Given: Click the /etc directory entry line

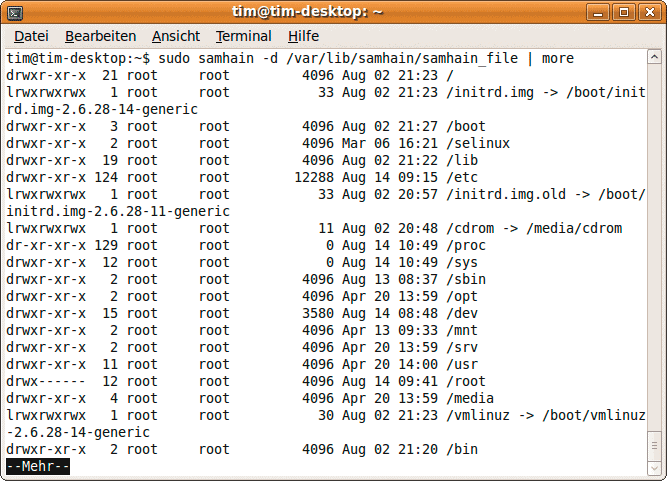Looking at the screenshot, I should [x=242, y=177].
